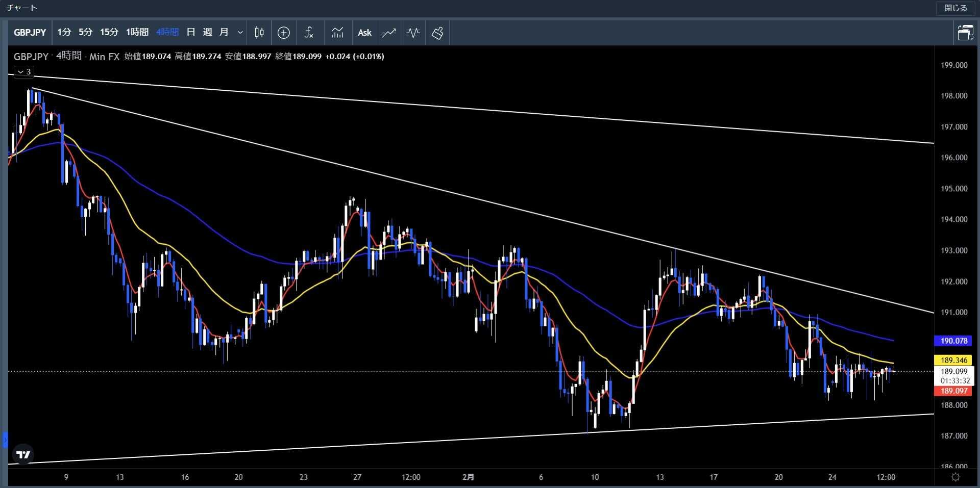Click the current price 189.099 label

pyautogui.click(x=953, y=372)
